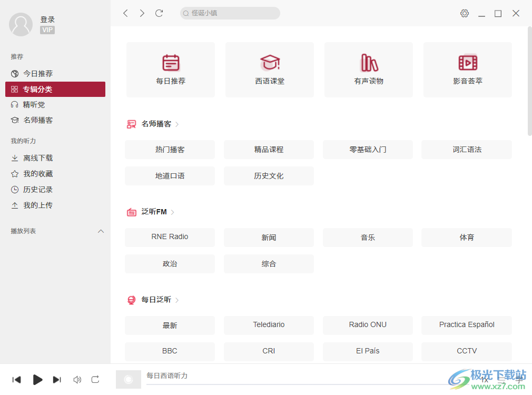The height and width of the screenshot is (395, 532).
Task: Open 名师播客 from the sidebar
Action: (55, 120)
